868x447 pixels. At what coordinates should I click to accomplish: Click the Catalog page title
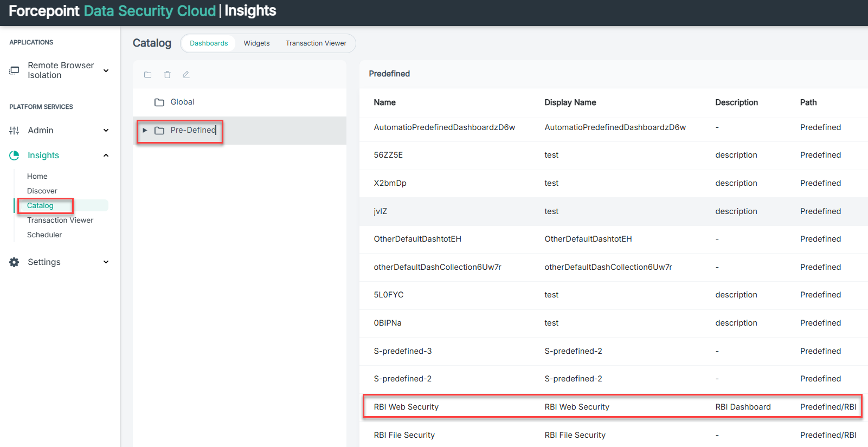click(x=152, y=43)
